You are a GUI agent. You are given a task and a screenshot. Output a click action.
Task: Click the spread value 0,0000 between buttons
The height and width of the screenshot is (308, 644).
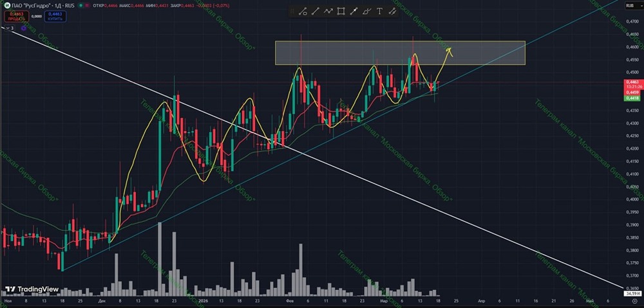pyautogui.click(x=36, y=17)
